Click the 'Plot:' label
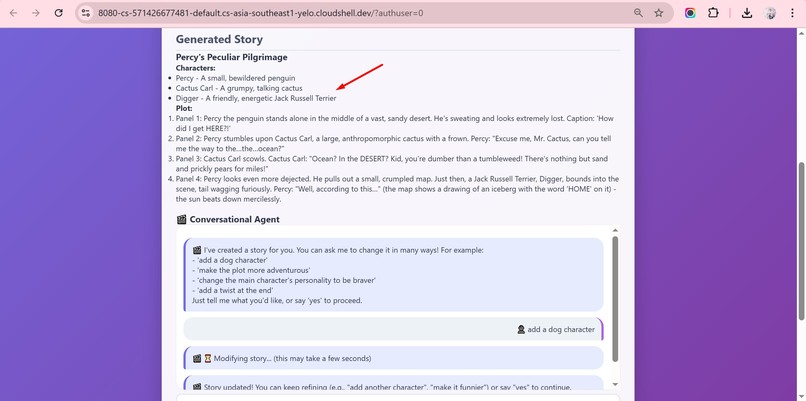Viewport: 806px width, 401px height. tap(184, 108)
